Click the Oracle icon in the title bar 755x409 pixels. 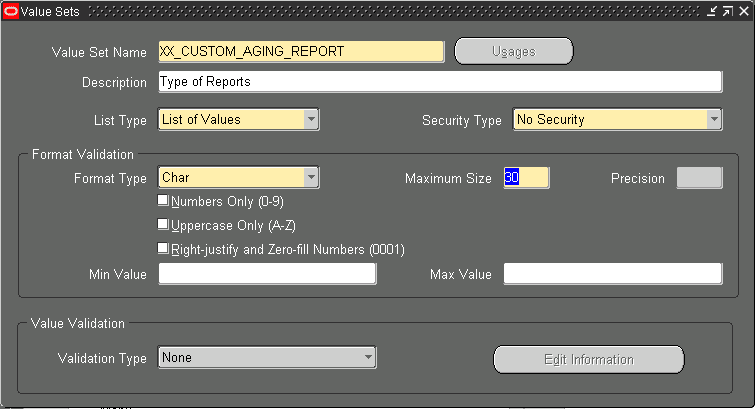coord(11,9)
